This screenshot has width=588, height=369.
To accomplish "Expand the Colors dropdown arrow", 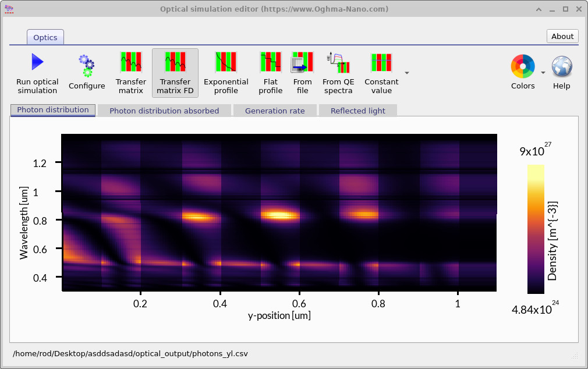I will 543,73.
